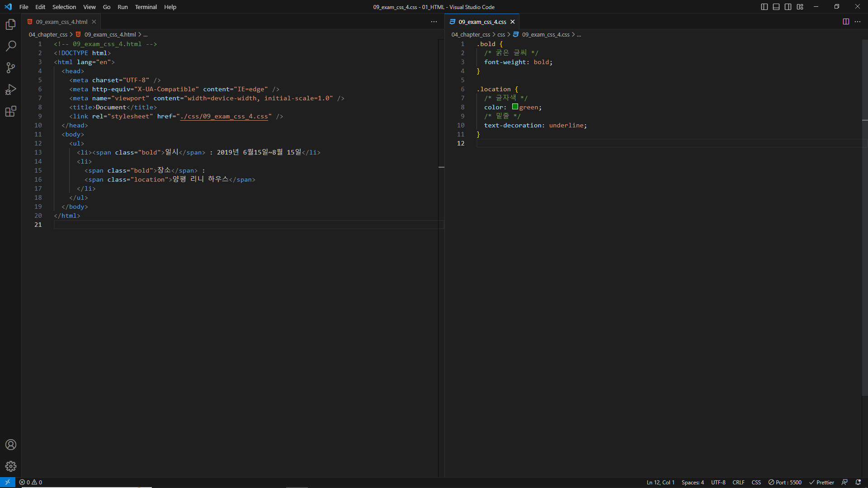Expand the css folder breadcrumb
Viewport: 868px width, 488px height.
point(501,34)
